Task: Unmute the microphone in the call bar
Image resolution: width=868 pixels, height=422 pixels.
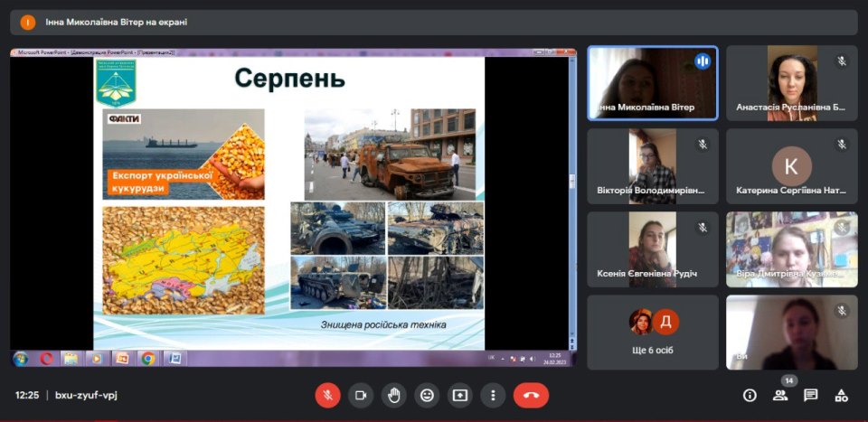Action: click(327, 395)
